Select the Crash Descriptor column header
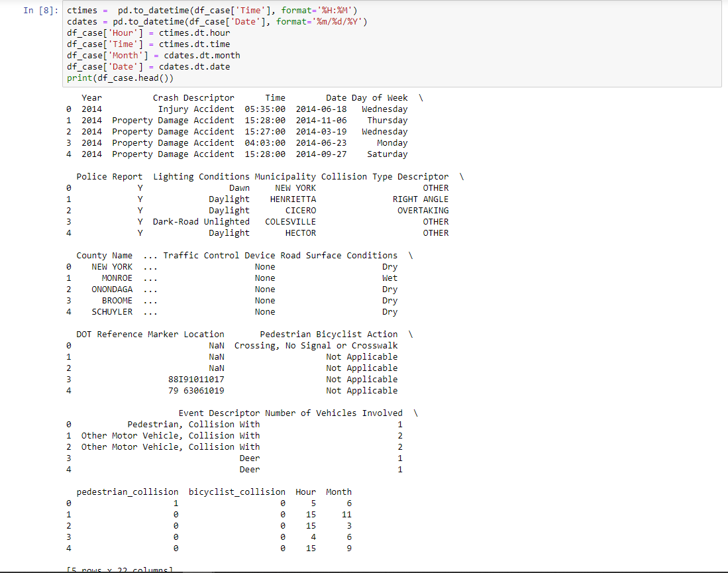The width and height of the screenshot is (728, 573). pyautogui.click(x=193, y=97)
